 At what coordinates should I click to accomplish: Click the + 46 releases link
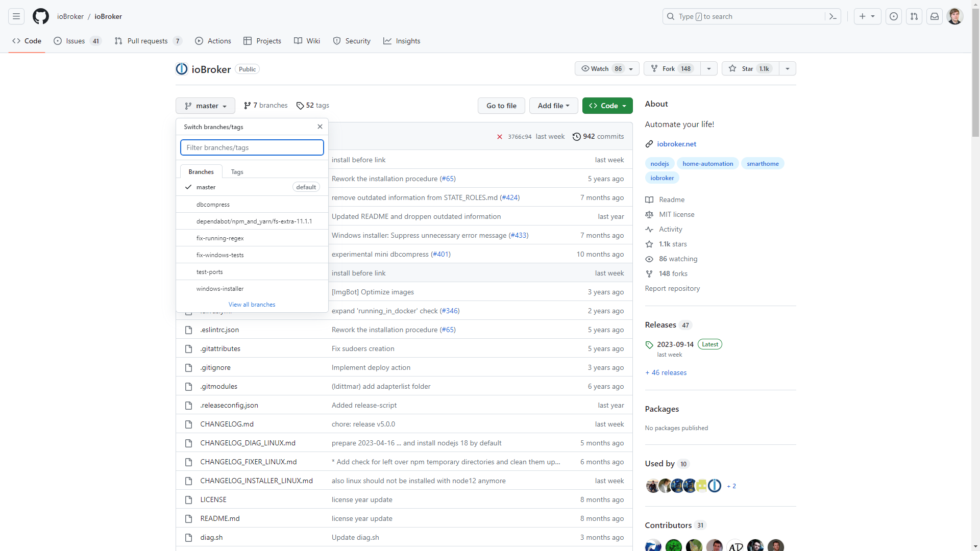pos(666,372)
